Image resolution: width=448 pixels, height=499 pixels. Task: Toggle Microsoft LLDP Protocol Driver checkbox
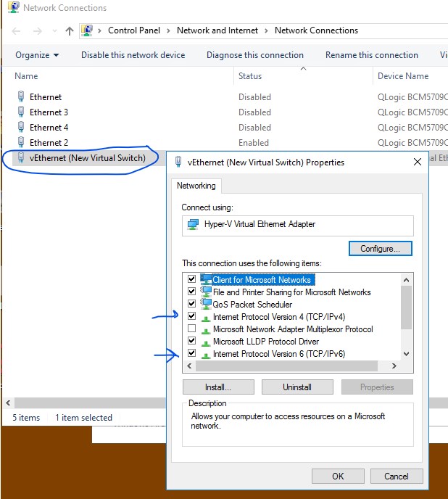pyautogui.click(x=191, y=340)
